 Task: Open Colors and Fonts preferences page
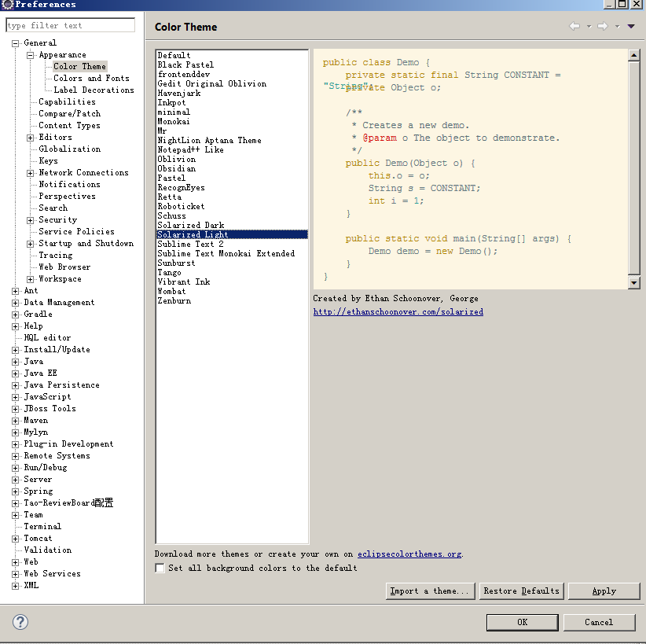(x=91, y=79)
